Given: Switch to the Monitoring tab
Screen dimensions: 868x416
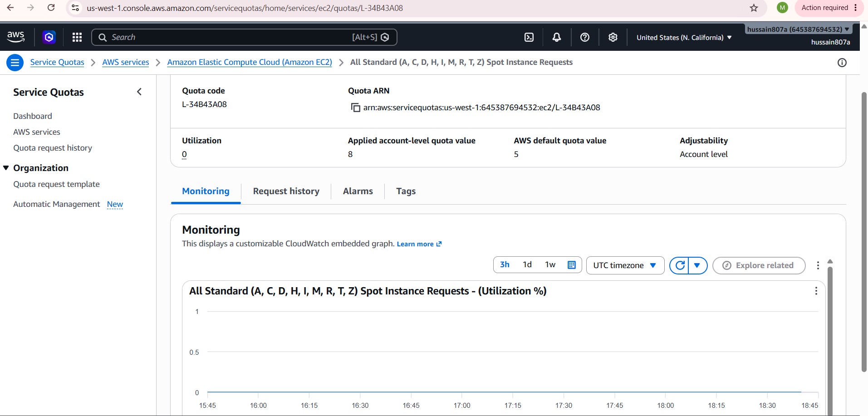Looking at the screenshot, I should click(206, 191).
